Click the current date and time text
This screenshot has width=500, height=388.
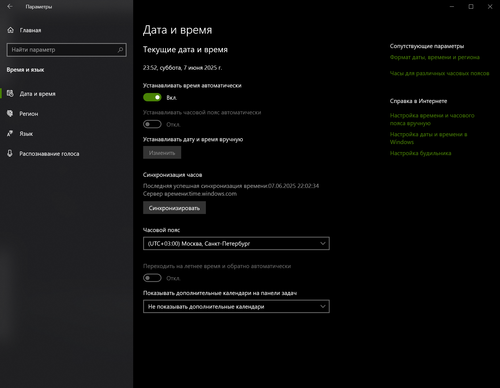(x=182, y=68)
